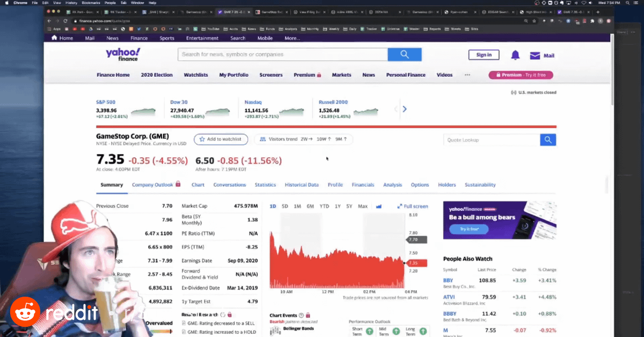Click the Overvalued fair value gauge
The height and width of the screenshot is (337, 644).
159,323
